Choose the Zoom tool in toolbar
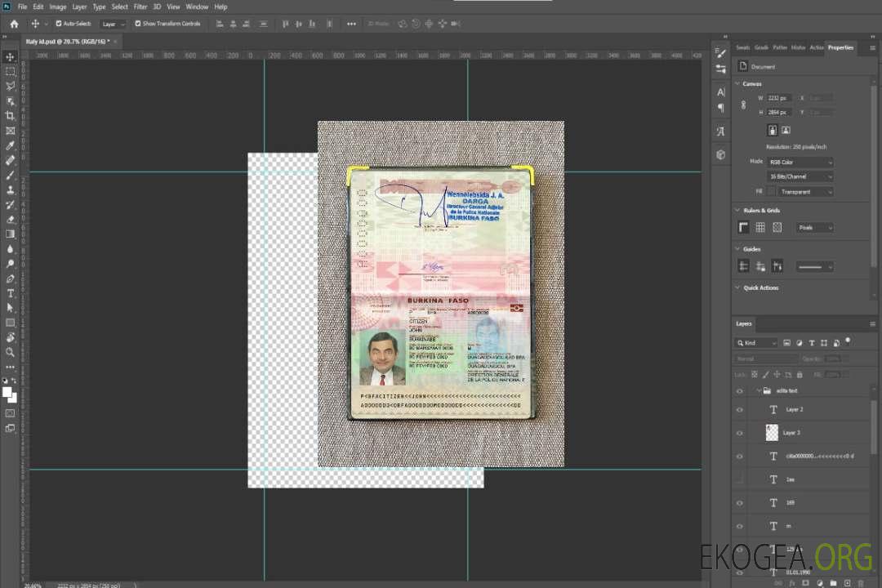The image size is (882, 588). (11, 352)
